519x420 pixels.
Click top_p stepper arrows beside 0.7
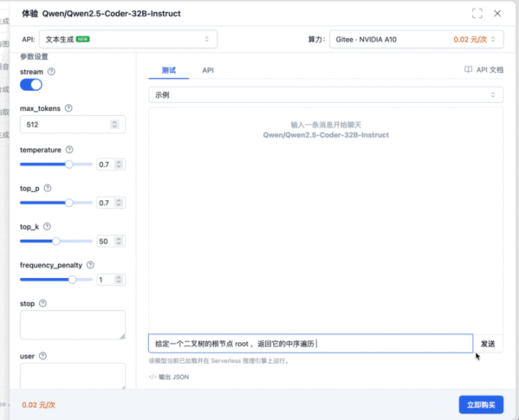(x=119, y=202)
